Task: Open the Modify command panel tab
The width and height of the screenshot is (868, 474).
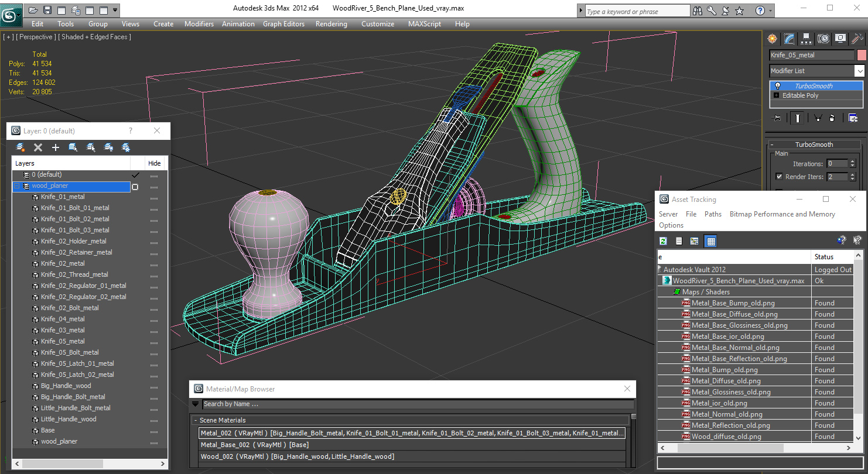Action: click(790, 39)
